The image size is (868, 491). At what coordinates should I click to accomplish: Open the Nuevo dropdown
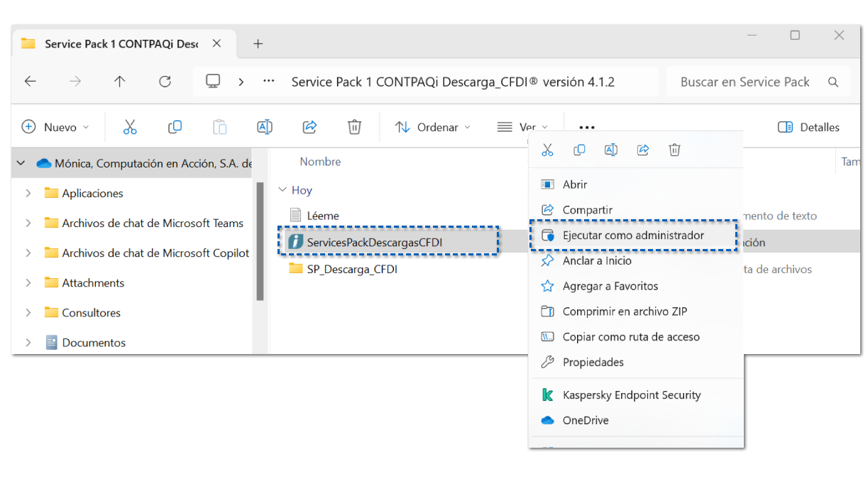tap(56, 127)
